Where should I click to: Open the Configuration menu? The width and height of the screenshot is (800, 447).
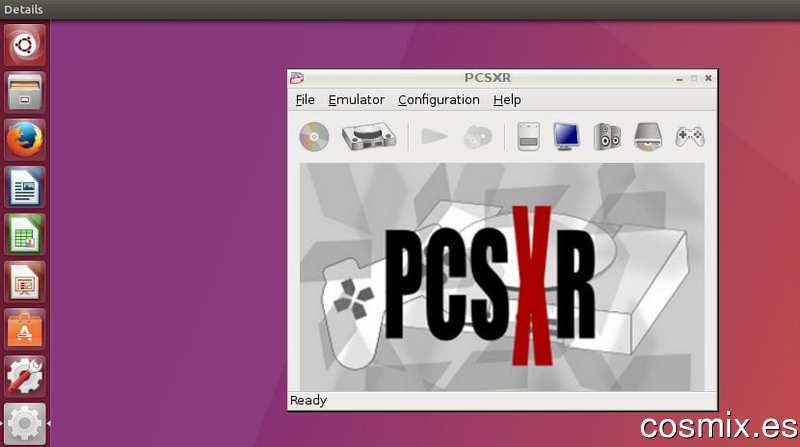coord(439,100)
